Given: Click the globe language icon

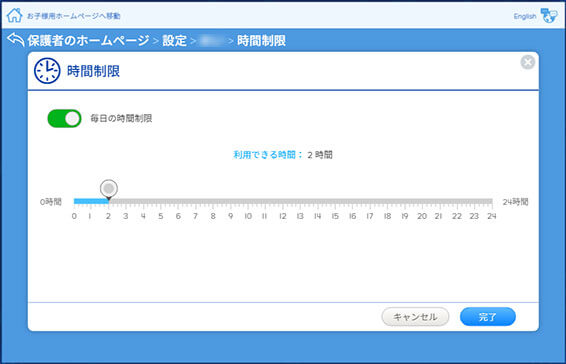Looking at the screenshot, I should [x=549, y=16].
